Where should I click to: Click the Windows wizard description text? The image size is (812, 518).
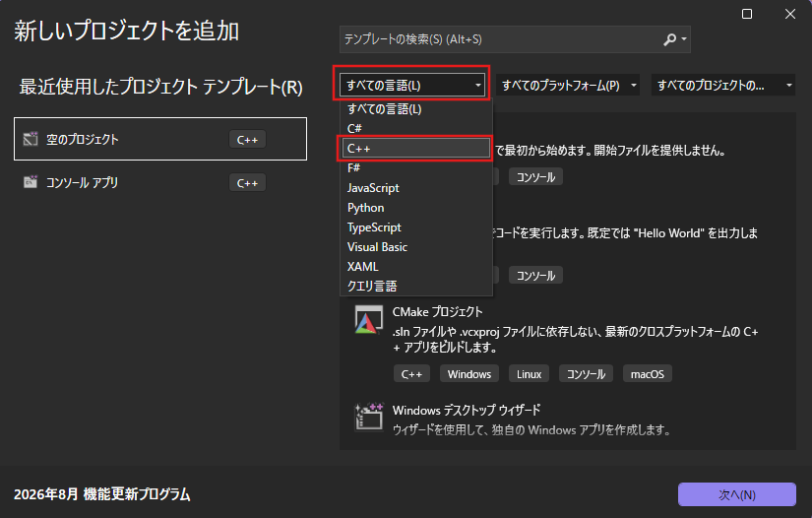pos(531,430)
